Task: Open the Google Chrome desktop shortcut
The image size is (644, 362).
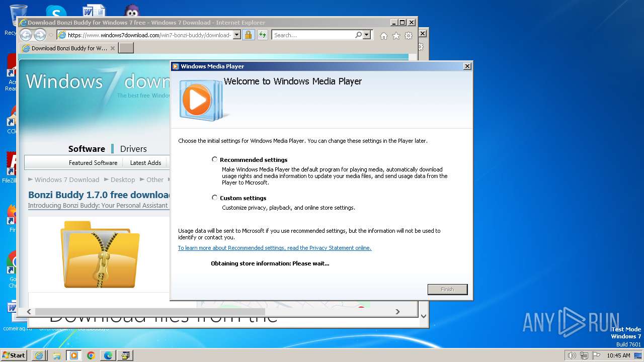Action: tap(12, 269)
